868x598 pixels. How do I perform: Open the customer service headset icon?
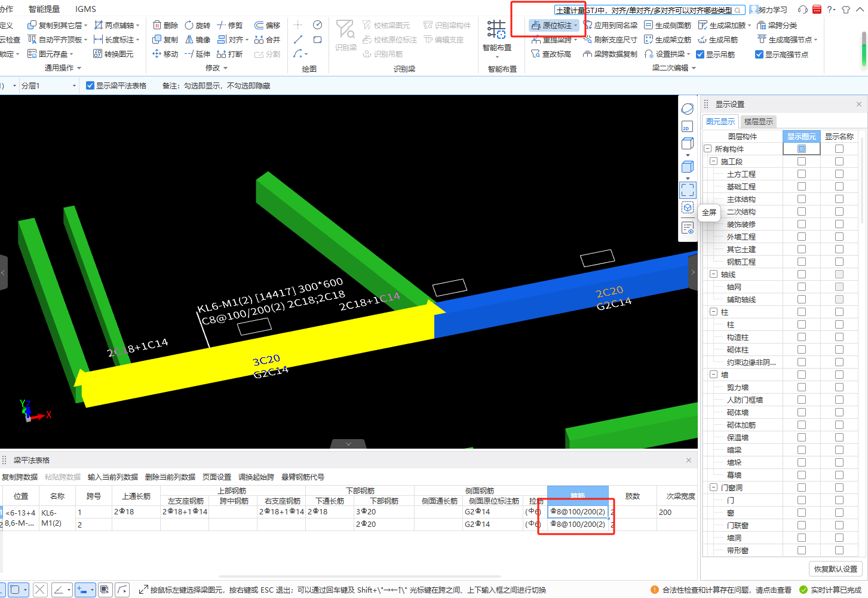click(x=803, y=10)
